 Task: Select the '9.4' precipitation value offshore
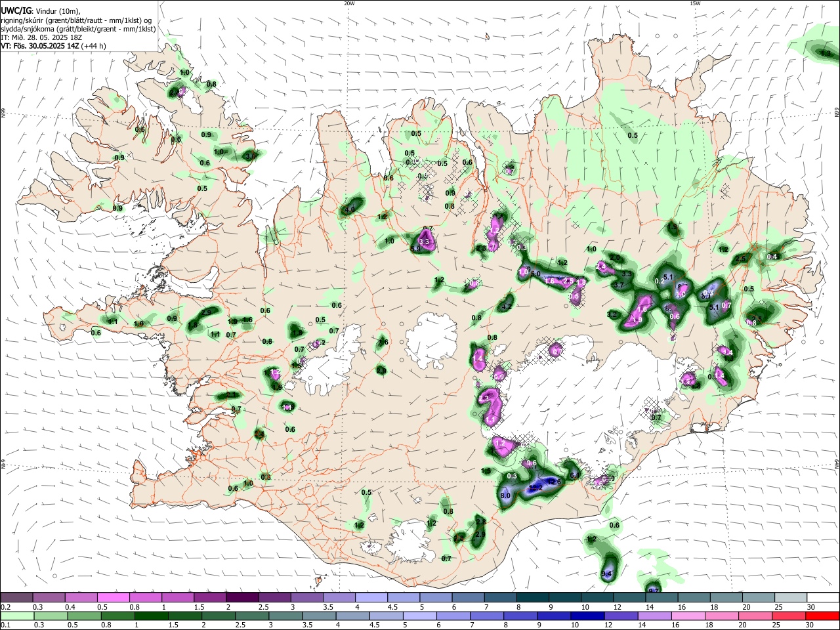pyautogui.click(x=606, y=575)
